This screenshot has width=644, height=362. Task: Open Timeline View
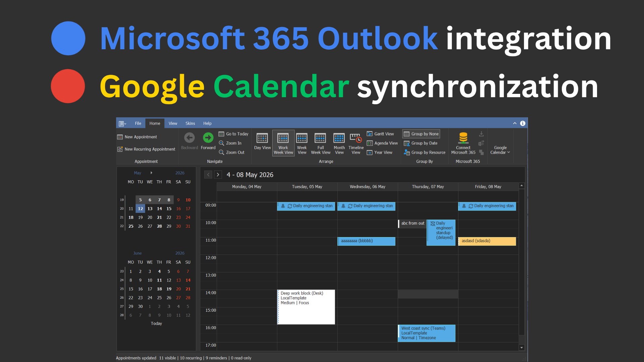356,143
